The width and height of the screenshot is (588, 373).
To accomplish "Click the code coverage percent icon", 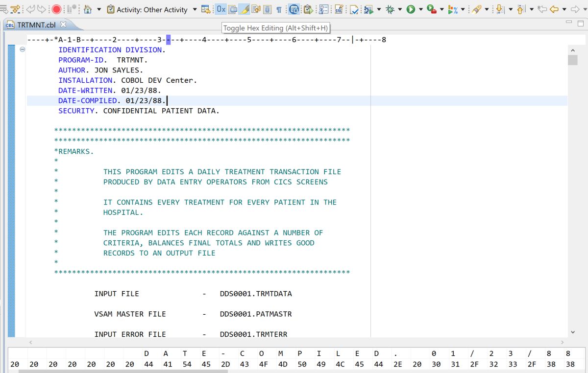I will (453, 9).
